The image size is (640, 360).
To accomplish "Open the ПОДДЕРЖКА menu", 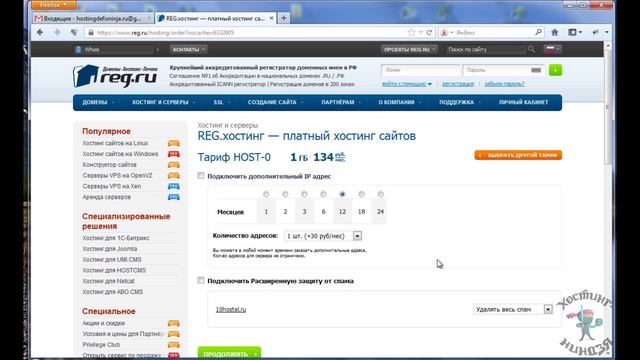I will point(460,102).
